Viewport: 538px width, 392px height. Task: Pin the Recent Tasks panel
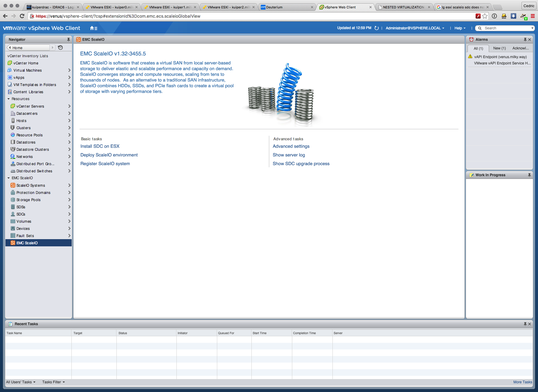(525, 324)
